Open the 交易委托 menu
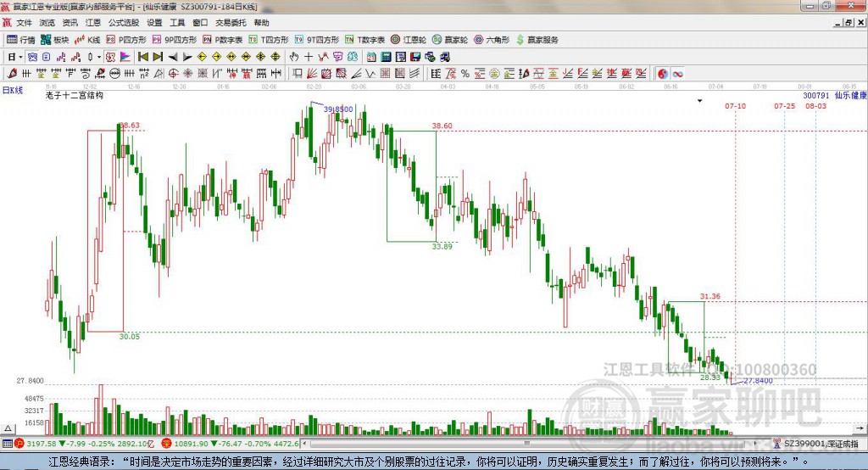The image size is (868, 470). point(231,23)
